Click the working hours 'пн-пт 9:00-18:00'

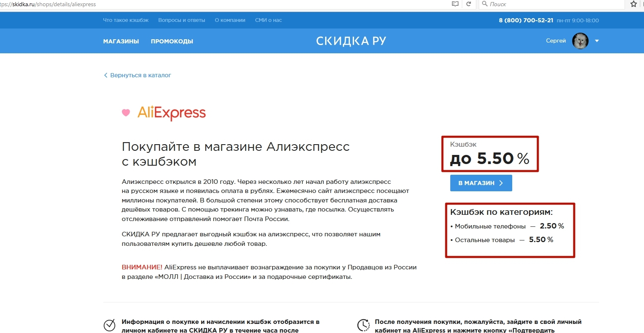578,20
